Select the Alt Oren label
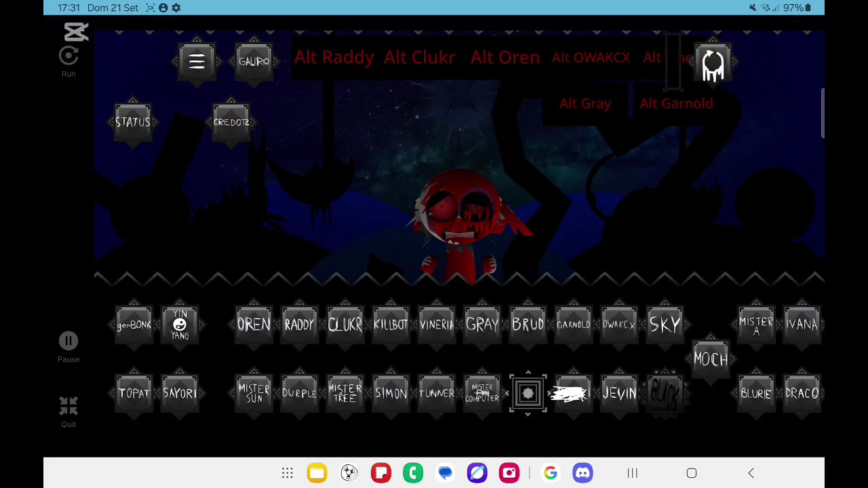The height and width of the screenshot is (488, 868). point(505,58)
